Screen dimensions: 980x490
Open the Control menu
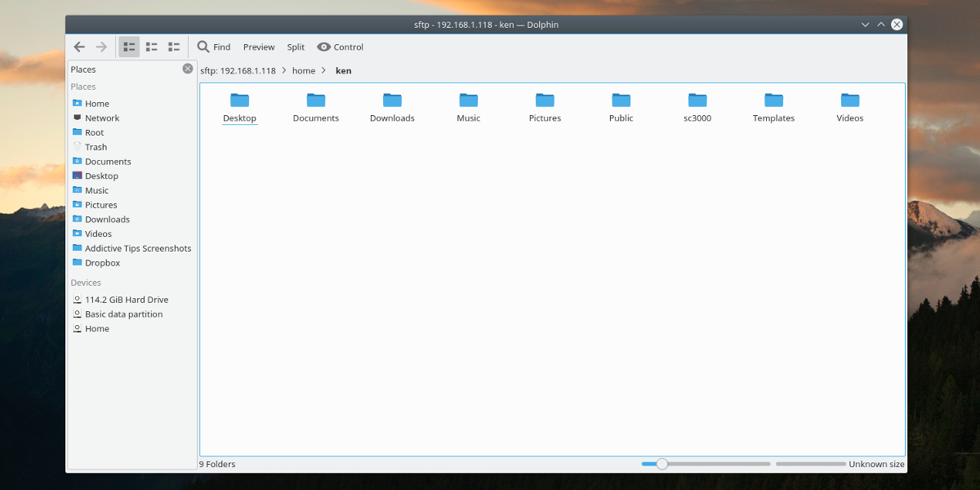(x=340, y=47)
